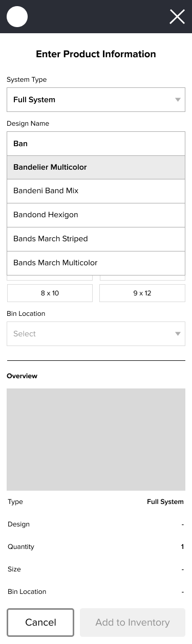Click the Full System value in Overview
Screen dimensions: 192x644
165,502
